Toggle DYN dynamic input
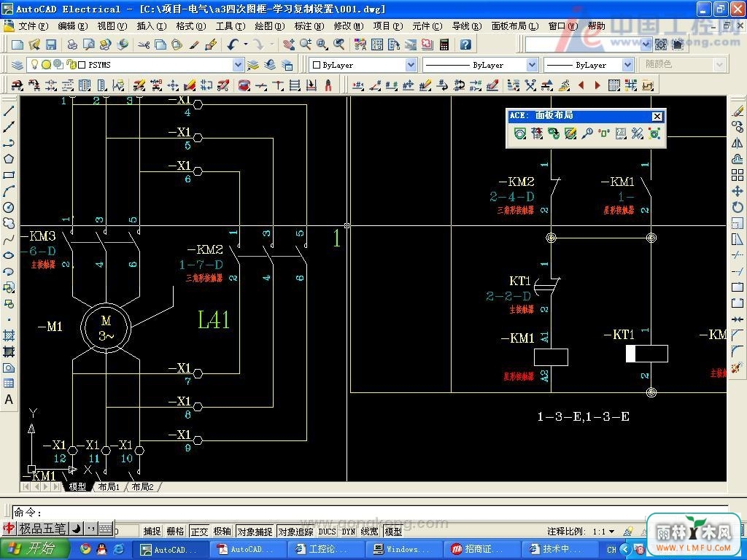The height and width of the screenshot is (560, 747). (349, 531)
